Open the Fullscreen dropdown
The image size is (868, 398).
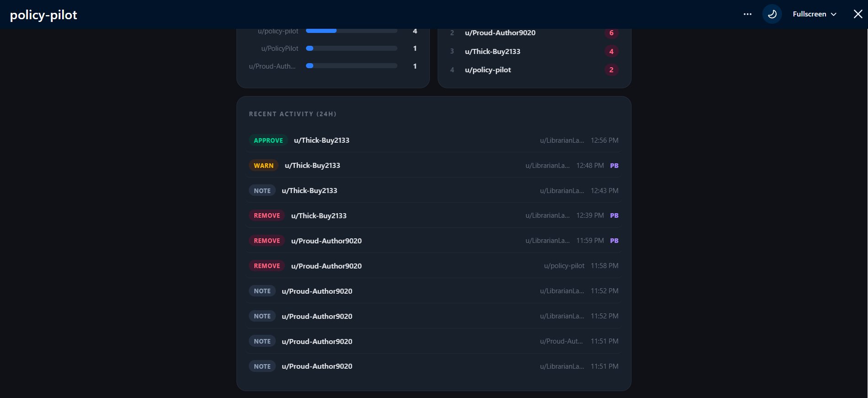coord(814,14)
